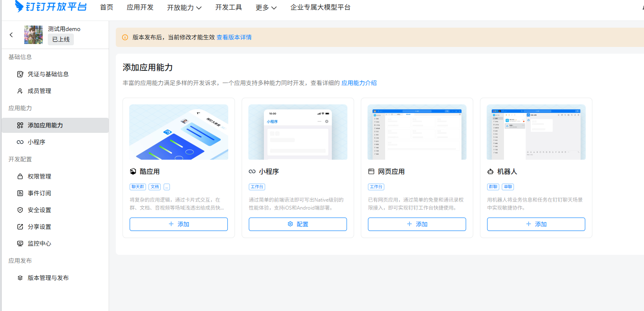644x311 pixels.
Task: Click the 单聊 tag on 机器人 card
Action: pos(508,187)
